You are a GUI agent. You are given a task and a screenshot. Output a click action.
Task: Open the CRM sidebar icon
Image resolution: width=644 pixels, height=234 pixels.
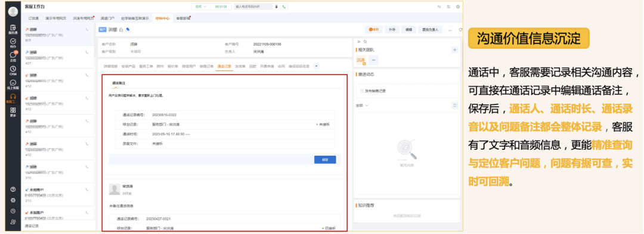13,70
